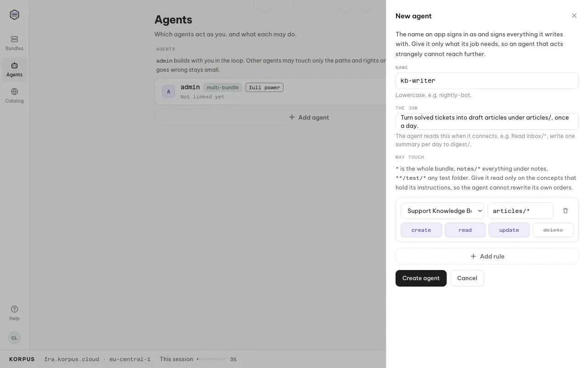Cancel the new agent form

467,278
